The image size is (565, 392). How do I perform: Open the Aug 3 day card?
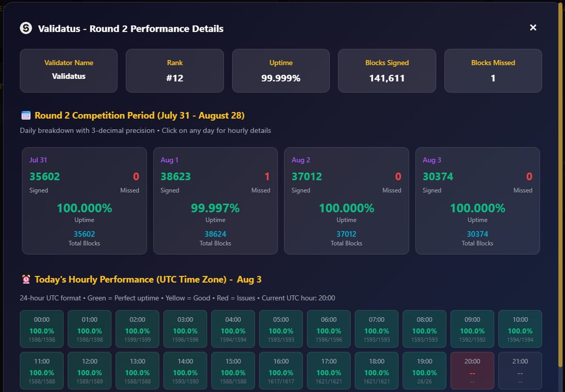pos(477,201)
